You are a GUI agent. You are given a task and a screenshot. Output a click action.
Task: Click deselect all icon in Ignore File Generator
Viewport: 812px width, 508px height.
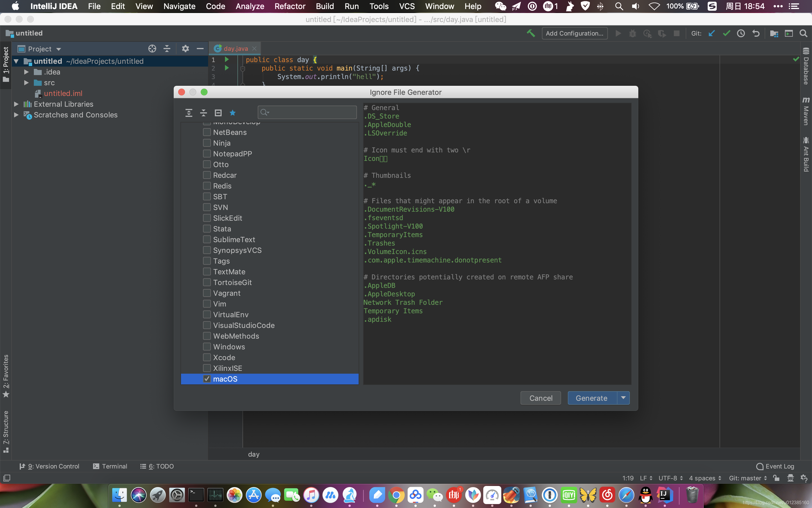pyautogui.click(x=218, y=113)
